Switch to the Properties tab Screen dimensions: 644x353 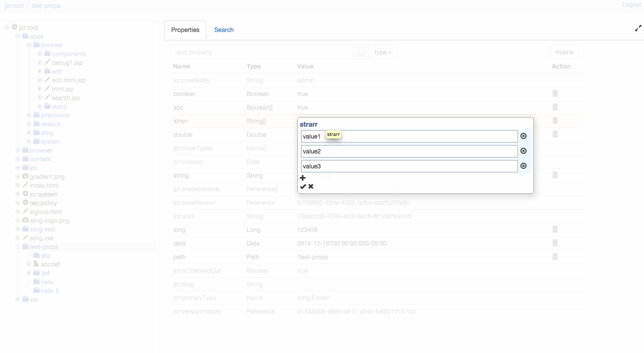click(185, 30)
